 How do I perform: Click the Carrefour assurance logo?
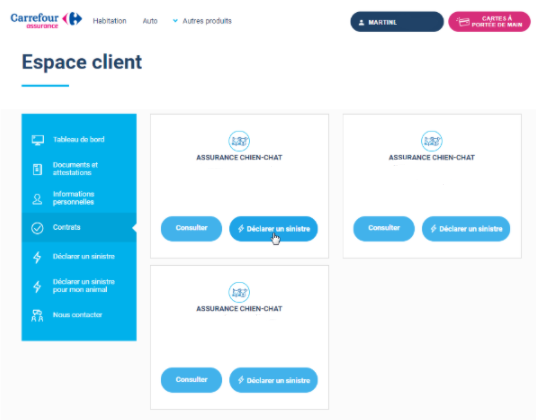click(46, 20)
